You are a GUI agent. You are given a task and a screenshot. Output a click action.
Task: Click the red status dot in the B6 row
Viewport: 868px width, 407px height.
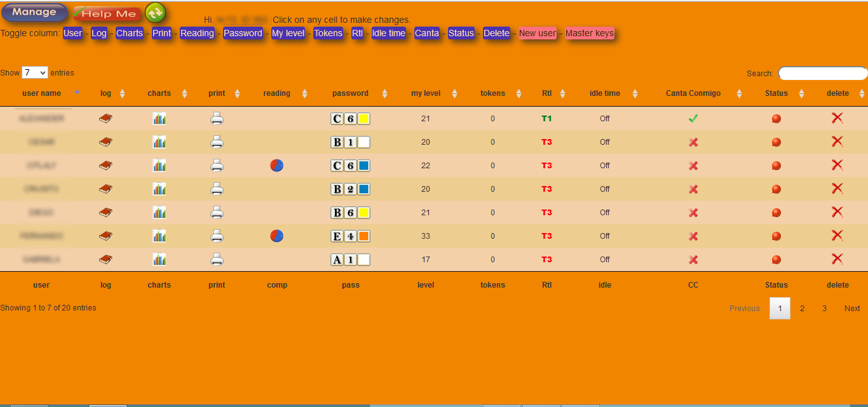[x=776, y=213]
